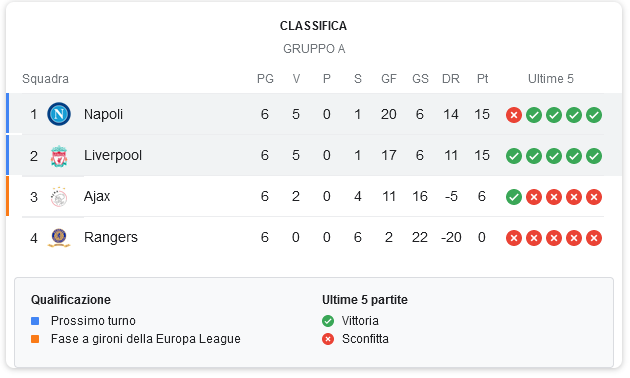Open the Napoli team name link
The image size is (630, 378).
coord(103,114)
